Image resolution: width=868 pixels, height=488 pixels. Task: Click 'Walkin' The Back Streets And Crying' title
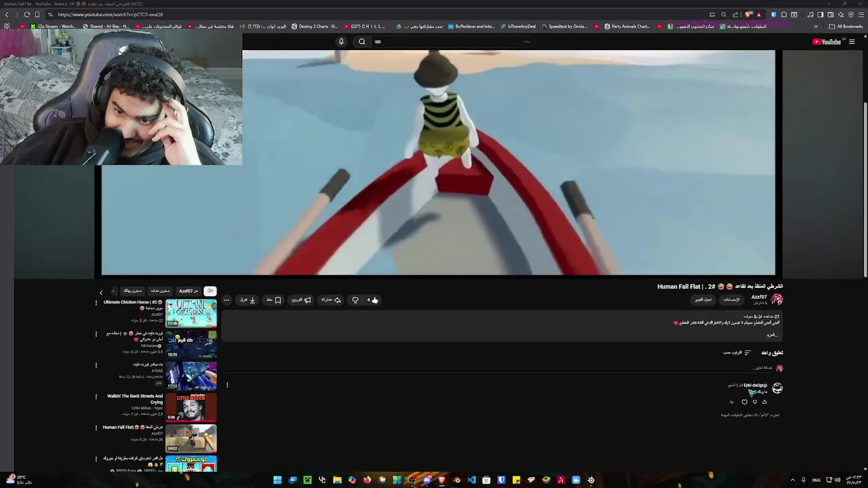click(x=135, y=399)
